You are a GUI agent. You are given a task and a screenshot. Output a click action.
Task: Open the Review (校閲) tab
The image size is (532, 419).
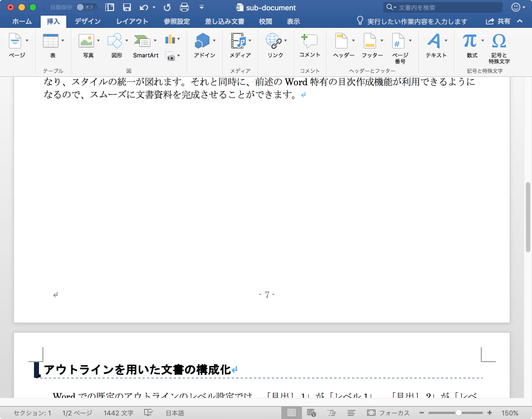(x=265, y=21)
